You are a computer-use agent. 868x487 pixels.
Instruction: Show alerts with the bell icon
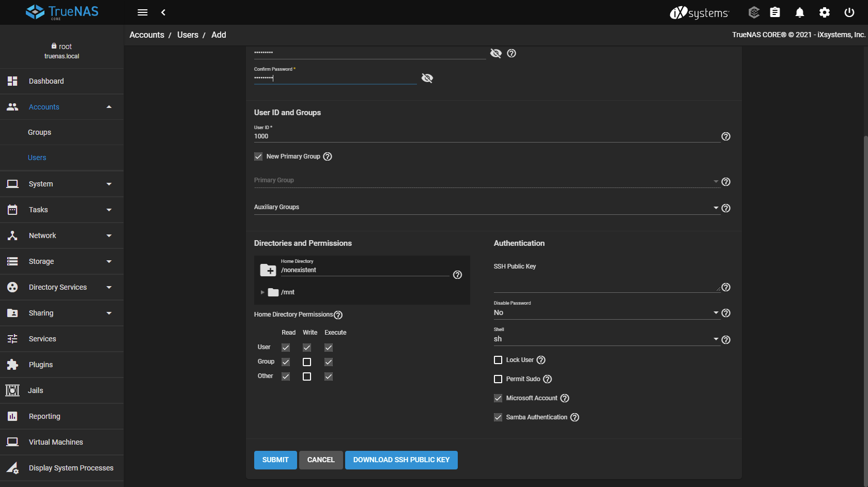(x=800, y=12)
